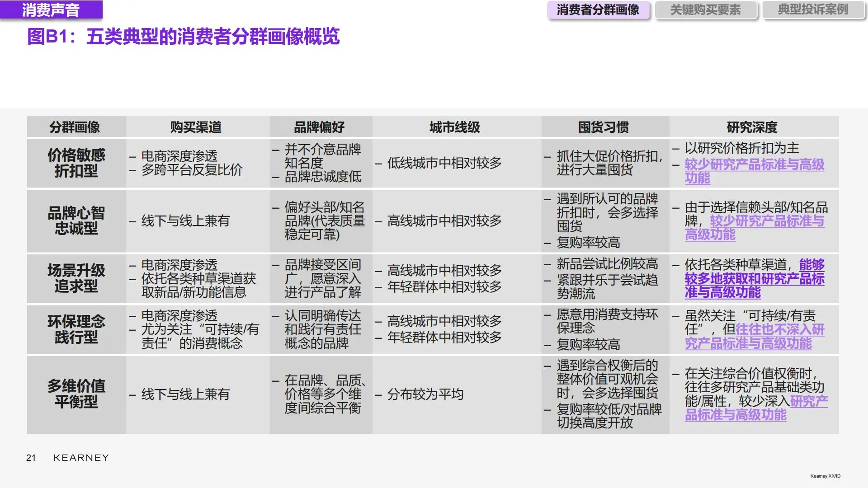Click the text 复购率较低/对品牌切换高度开放

(x=609, y=416)
